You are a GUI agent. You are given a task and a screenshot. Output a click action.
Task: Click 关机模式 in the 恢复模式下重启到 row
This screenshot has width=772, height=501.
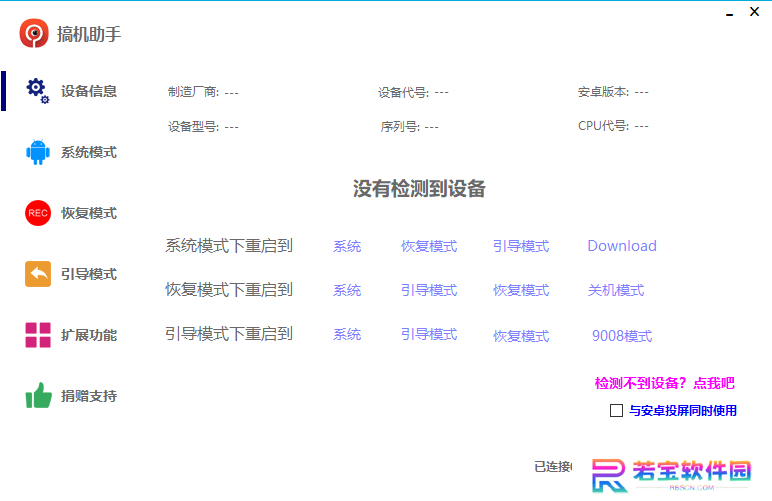pyautogui.click(x=616, y=290)
